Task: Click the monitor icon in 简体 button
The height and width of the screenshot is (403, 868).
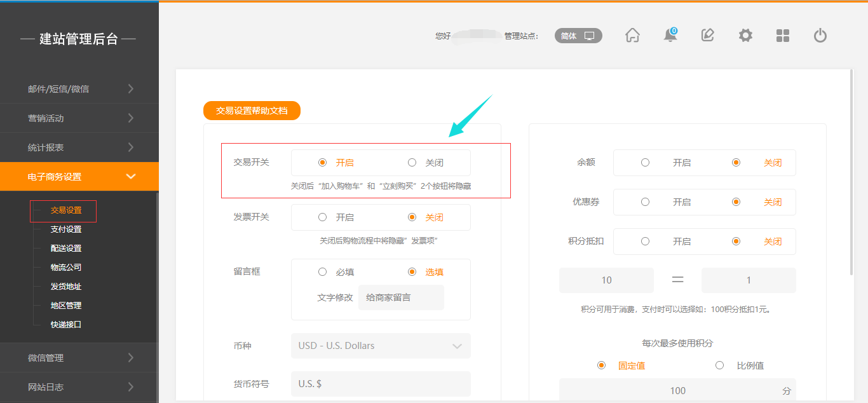Action: coord(590,36)
